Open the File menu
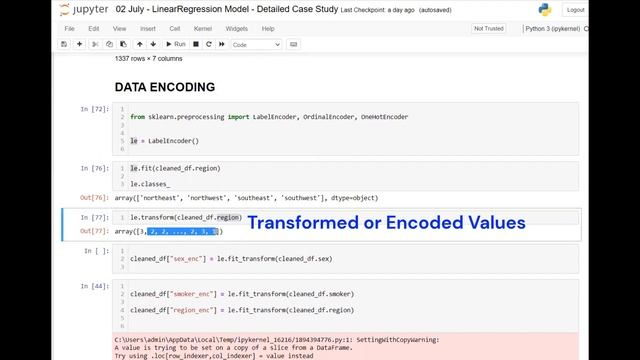This screenshot has height=360, width=640. click(x=69, y=29)
